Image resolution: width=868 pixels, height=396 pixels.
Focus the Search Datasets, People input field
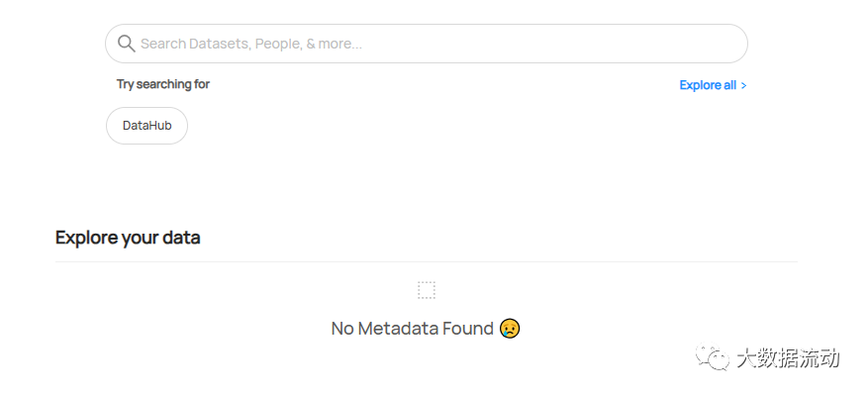pos(426,44)
